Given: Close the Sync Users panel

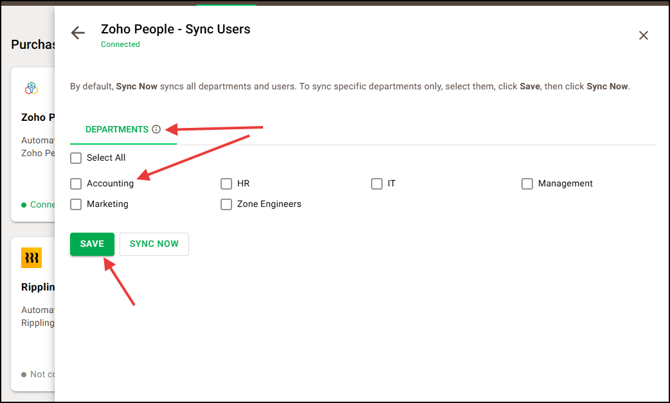Looking at the screenshot, I should (x=643, y=36).
